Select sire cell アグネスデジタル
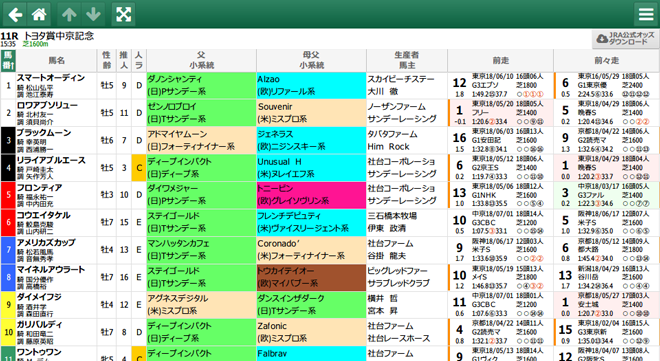The height and width of the screenshot is (361, 660). [201, 305]
